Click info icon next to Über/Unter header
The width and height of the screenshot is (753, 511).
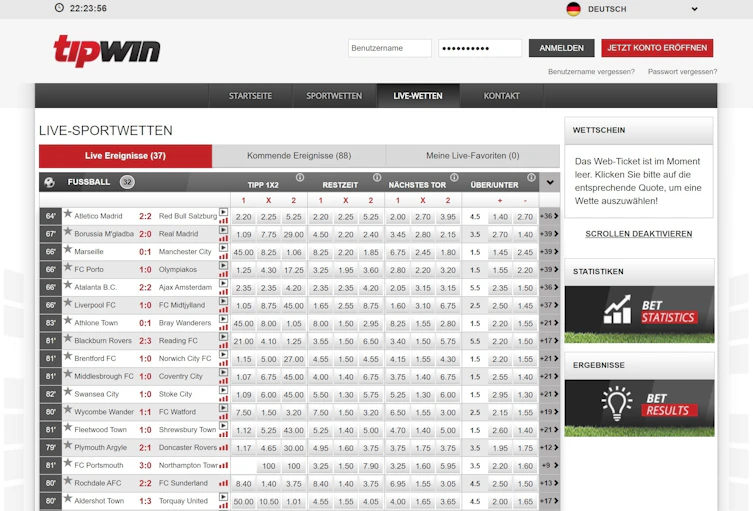(x=531, y=178)
